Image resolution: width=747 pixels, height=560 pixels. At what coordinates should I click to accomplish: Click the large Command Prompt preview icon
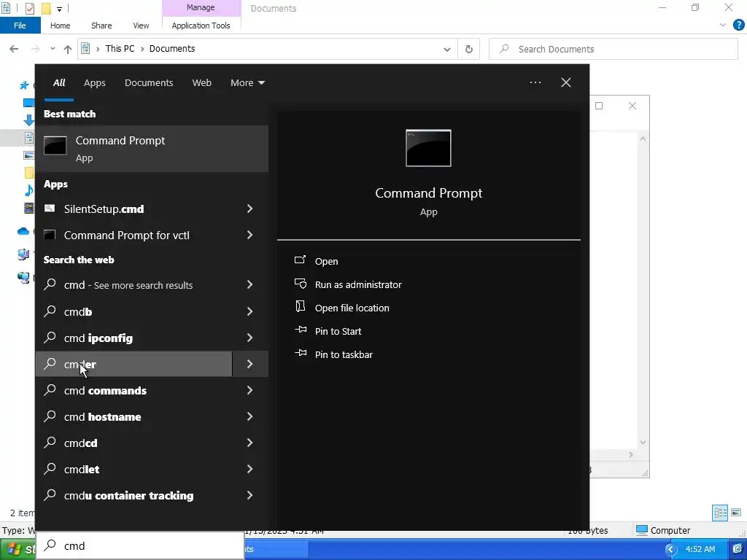tap(428, 148)
